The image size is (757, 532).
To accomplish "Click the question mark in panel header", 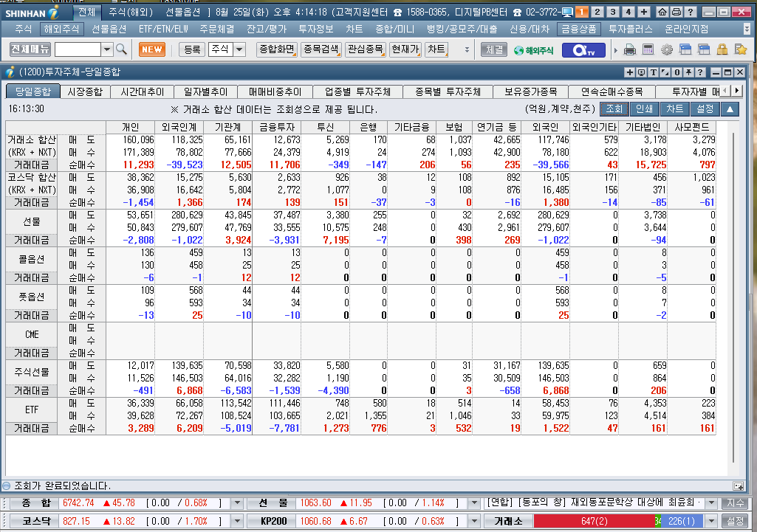I will coord(701,72).
